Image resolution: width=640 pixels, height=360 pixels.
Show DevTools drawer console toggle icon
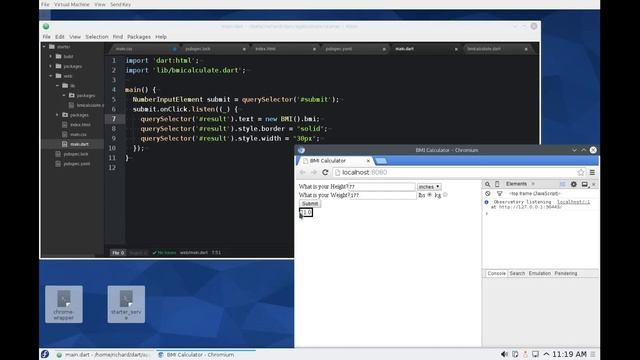(x=562, y=184)
